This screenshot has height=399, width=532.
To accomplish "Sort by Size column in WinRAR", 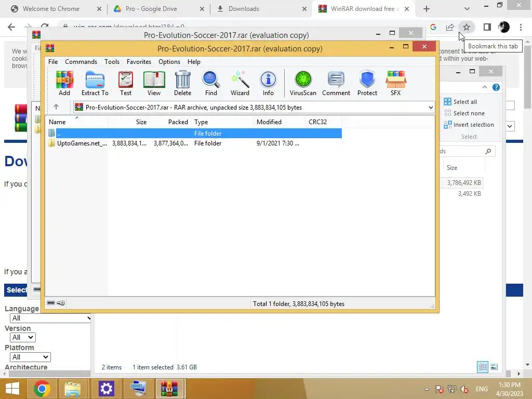I will point(128,122).
